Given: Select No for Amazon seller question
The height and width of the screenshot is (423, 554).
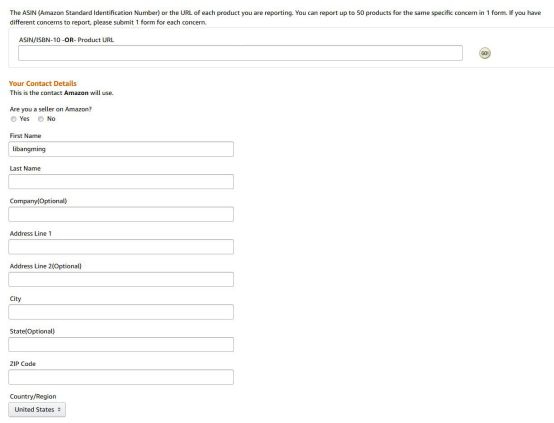Looking at the screenshot, I should 41,119.
